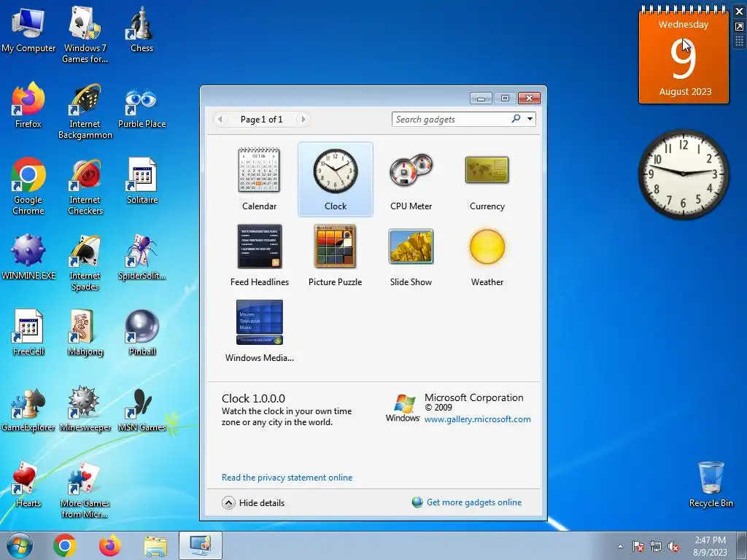Image resolution: width=747 pixels, height=560 pixels.
Task: Open My Computer desktop icon
Action: [28, 31]
